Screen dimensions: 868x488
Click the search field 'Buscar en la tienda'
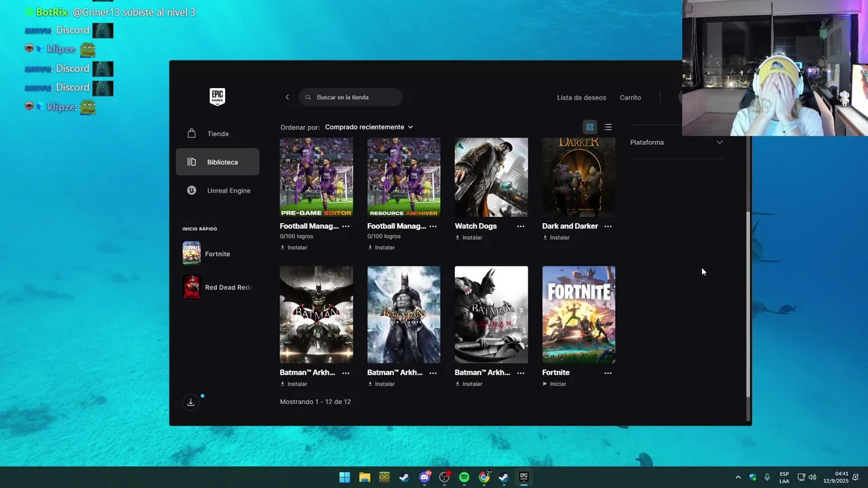coord(351,98)
